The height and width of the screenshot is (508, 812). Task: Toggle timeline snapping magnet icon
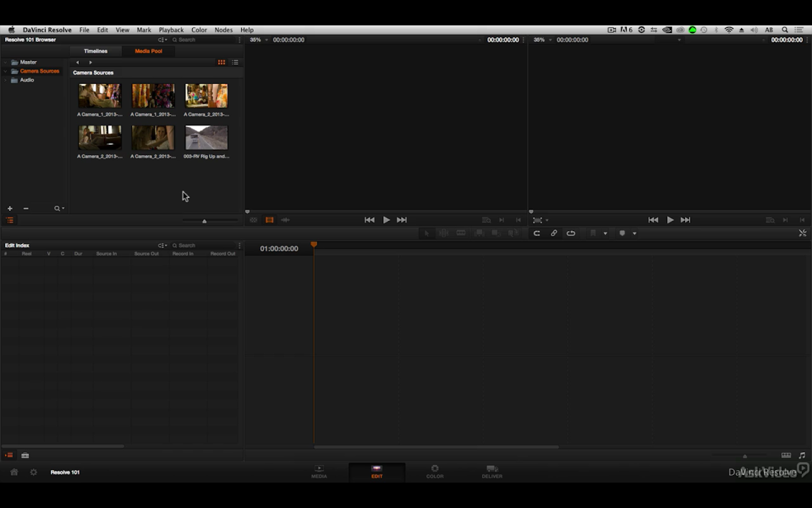537,233
